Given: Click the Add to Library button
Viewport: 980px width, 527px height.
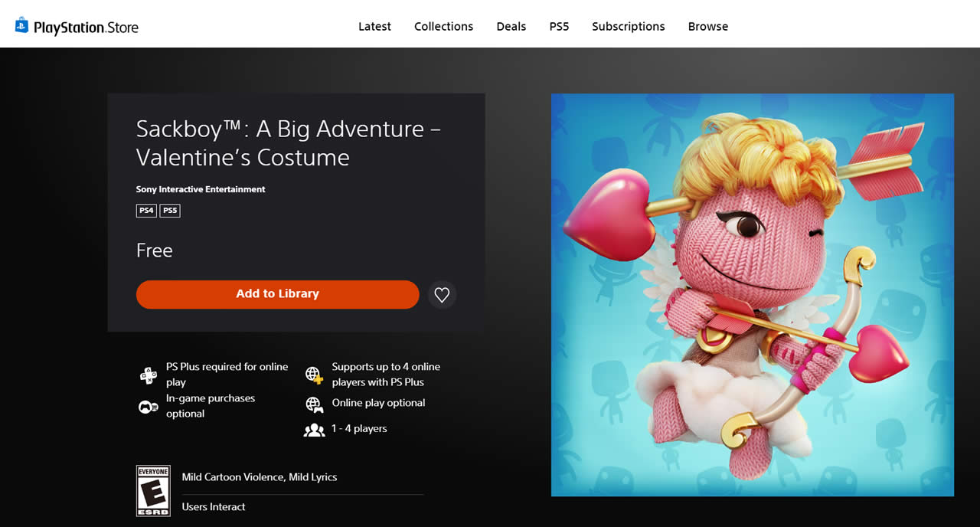Looking at the screenshot, I should point(277,294).
